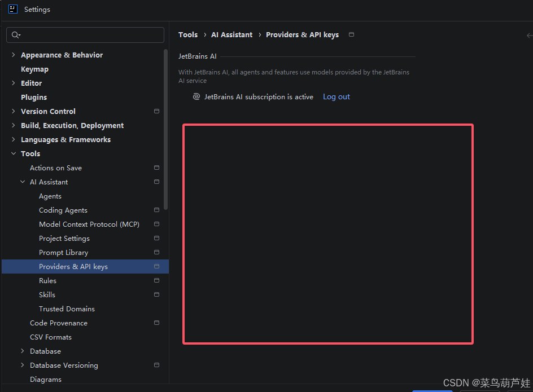Open Rules settings page

point(47,280)
